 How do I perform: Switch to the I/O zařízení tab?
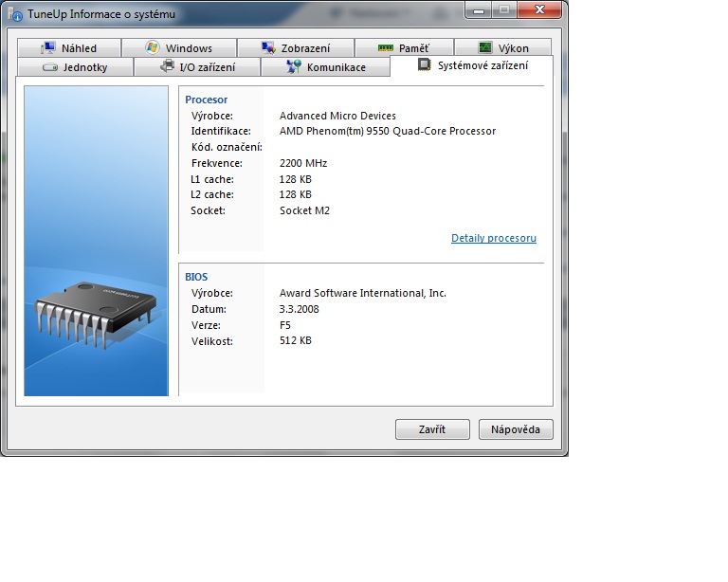point(197,67)
